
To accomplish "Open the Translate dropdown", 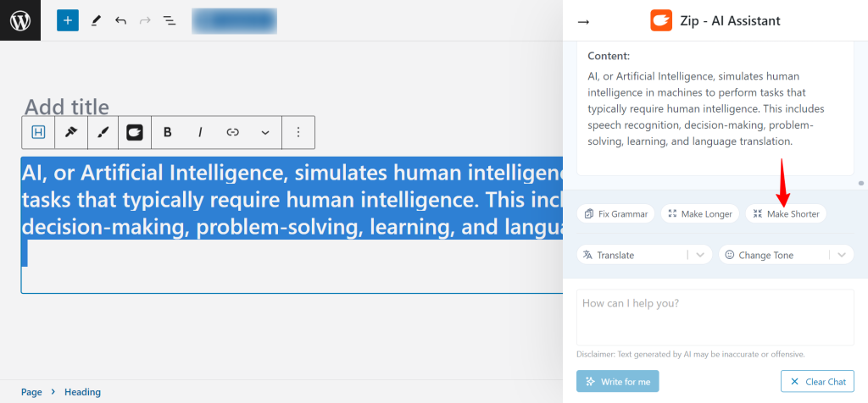I will 644,255.
